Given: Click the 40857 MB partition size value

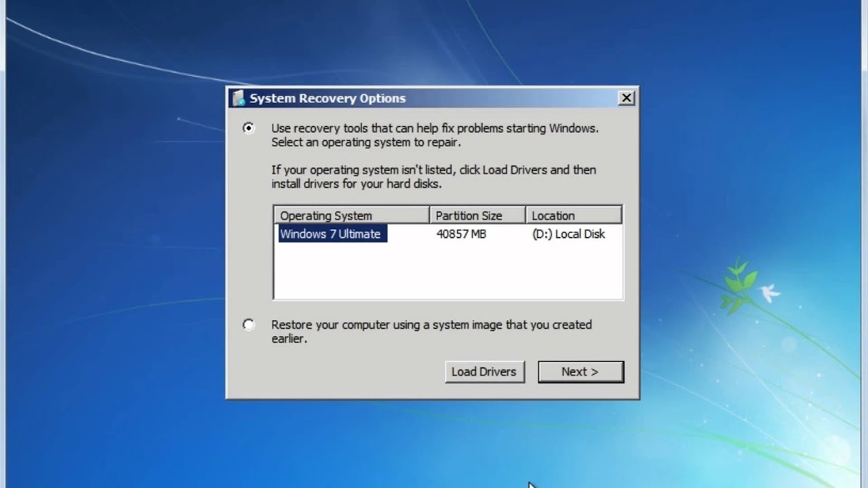Looking at the screenshot, I should point(461,234).
